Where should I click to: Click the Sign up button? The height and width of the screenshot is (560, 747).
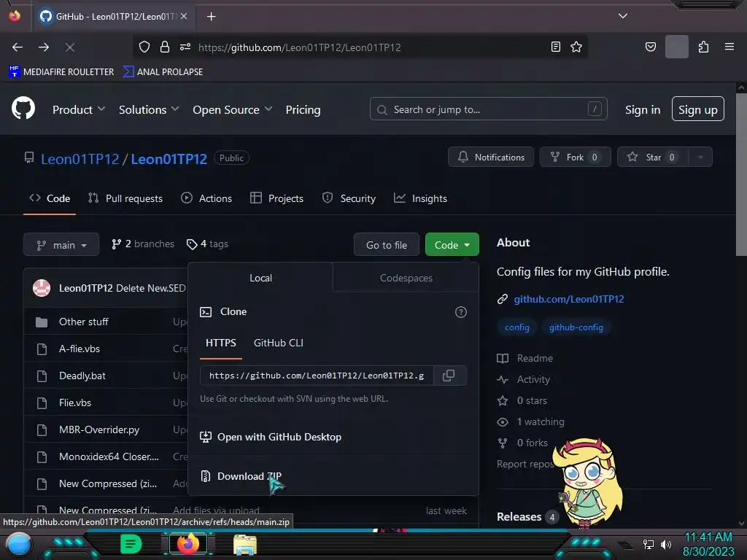698,109
